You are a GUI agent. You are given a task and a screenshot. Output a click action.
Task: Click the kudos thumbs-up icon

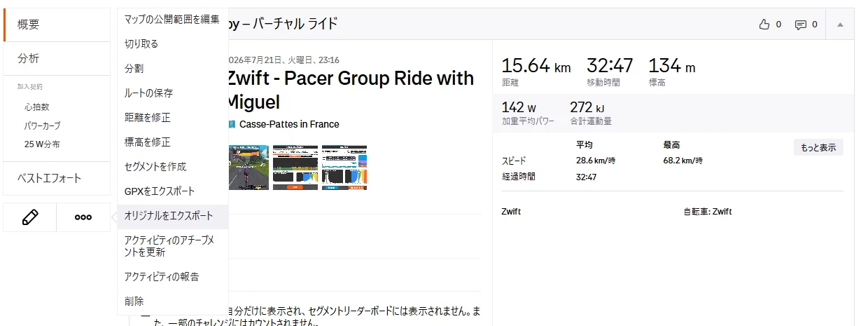coord(764,25)
